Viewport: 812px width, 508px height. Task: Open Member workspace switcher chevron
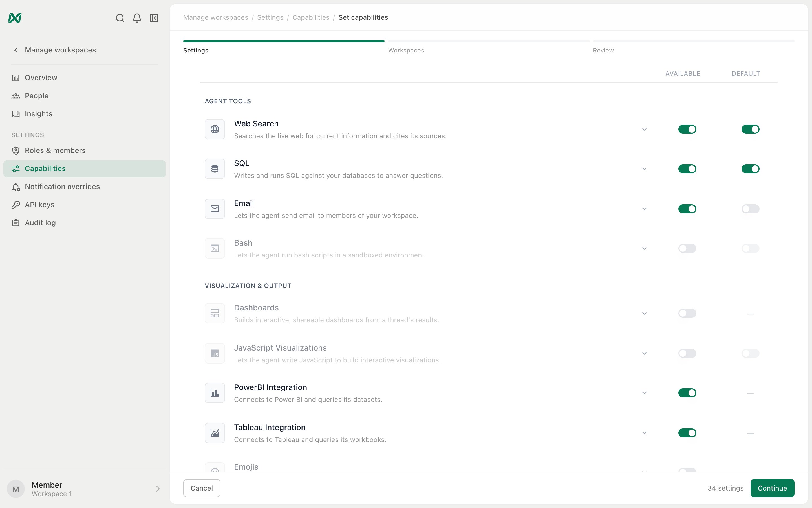[158, 489]
